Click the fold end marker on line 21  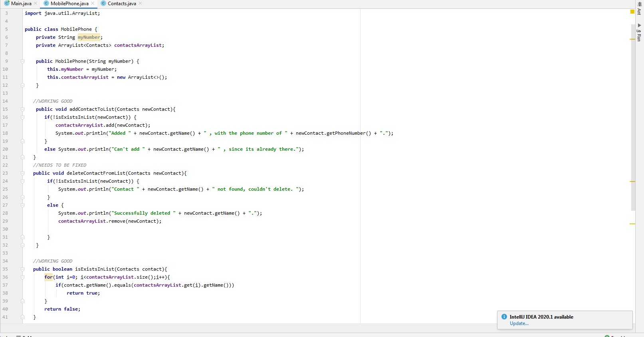[x=22, y=157]
